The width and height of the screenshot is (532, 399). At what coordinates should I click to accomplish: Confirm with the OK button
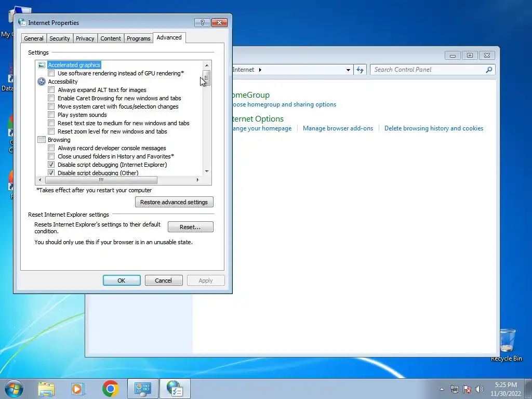pyautogui.click(x=122, y=281)
